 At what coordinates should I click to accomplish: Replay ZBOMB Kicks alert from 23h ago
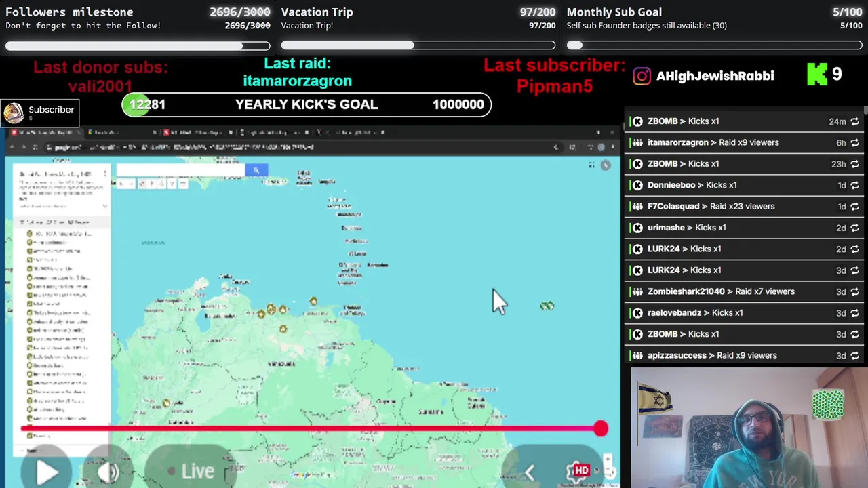coord(854,164)
